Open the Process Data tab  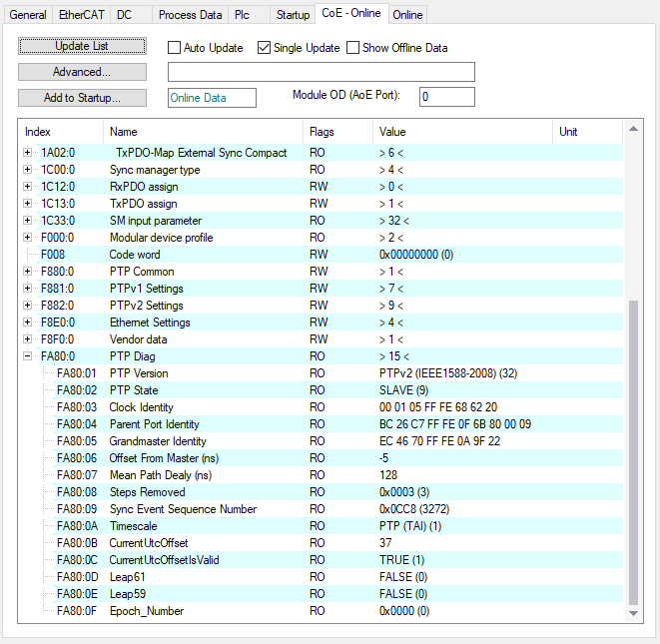[x=190, y=14]
